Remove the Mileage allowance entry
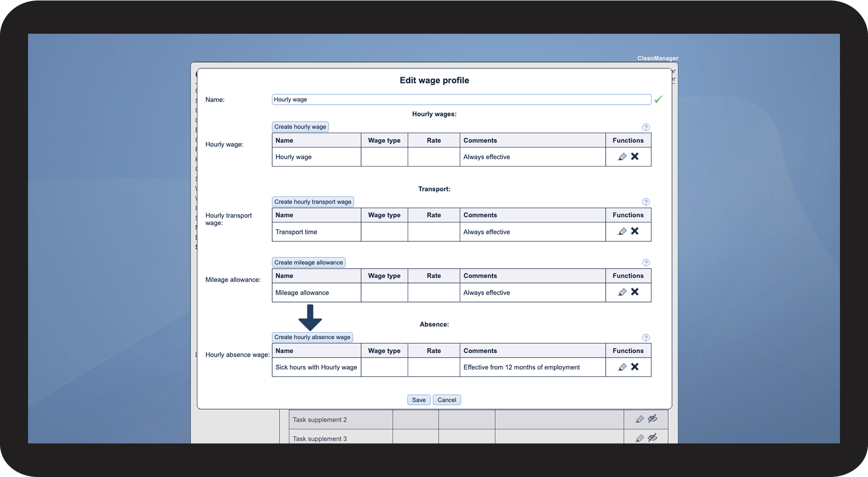The image size is (868, 477). click(x=635, y=292)
